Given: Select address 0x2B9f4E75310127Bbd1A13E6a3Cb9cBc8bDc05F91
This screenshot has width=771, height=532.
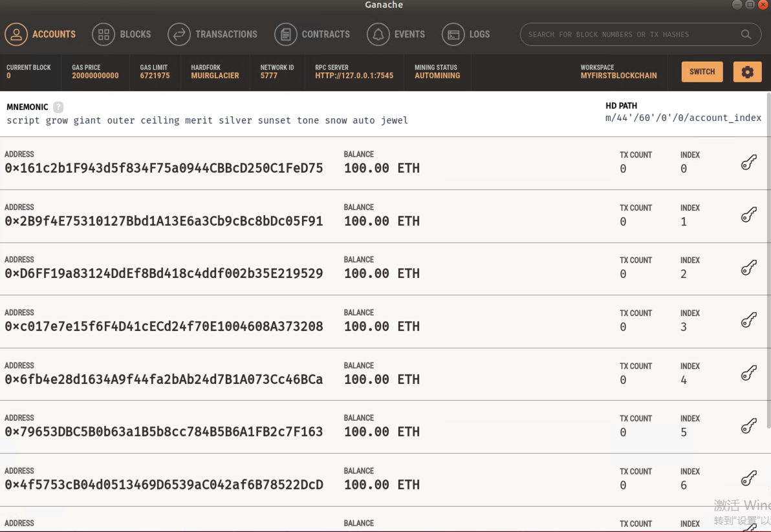Looking at the screenshot, I should [x=164, y=221].
